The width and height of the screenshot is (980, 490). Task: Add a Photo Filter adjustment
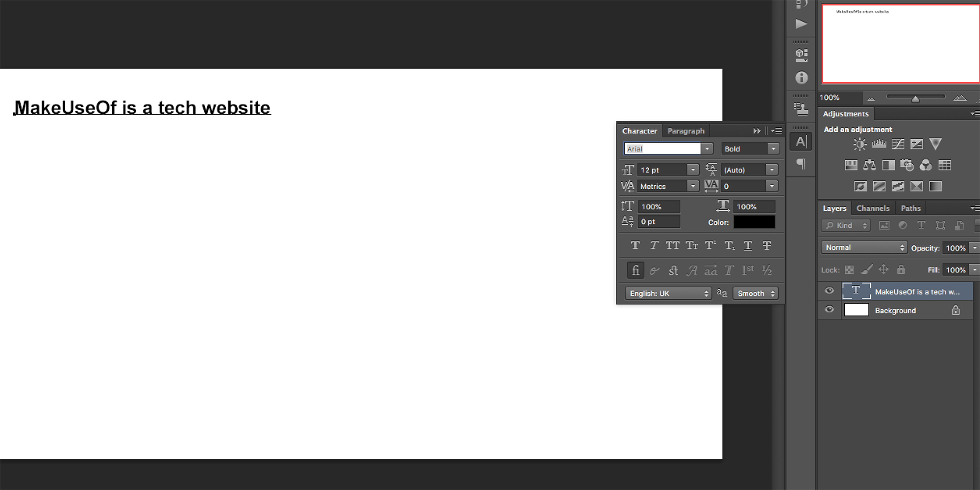[907, 165]
